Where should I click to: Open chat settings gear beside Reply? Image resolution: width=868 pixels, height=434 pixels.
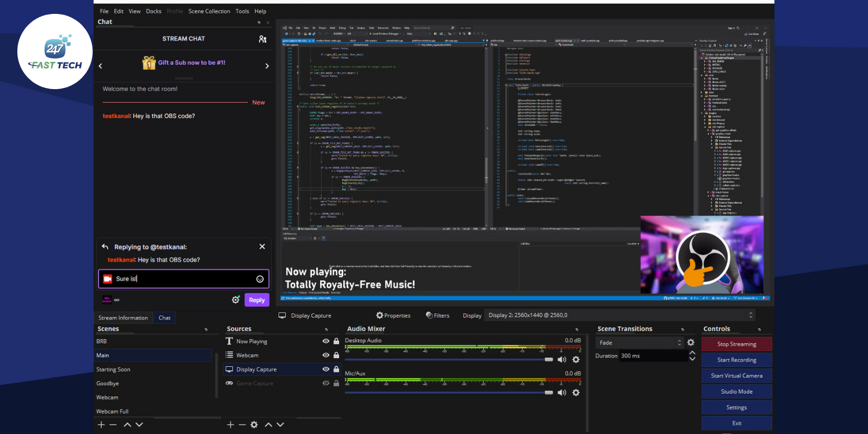[x=236, y=300]
